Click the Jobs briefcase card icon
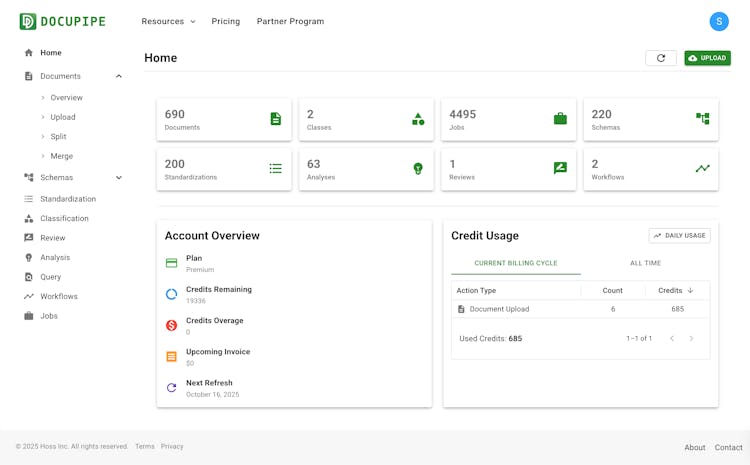This screenshot has height=465, width=750. click(x=560, y=119)
